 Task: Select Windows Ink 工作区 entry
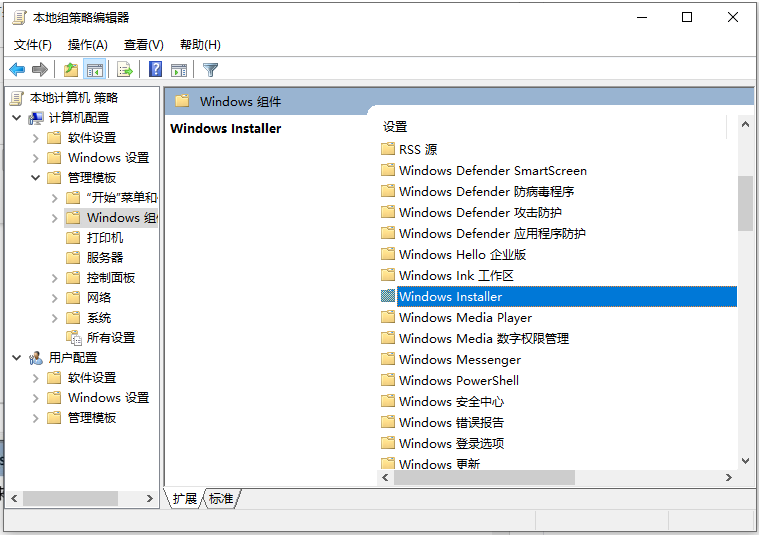tap(456, 275)
